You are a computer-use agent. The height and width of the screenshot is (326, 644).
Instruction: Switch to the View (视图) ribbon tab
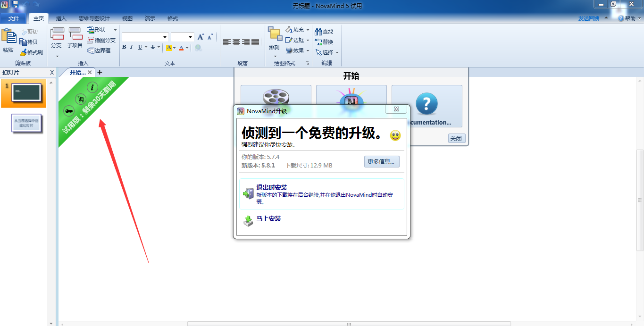point(127,18)
